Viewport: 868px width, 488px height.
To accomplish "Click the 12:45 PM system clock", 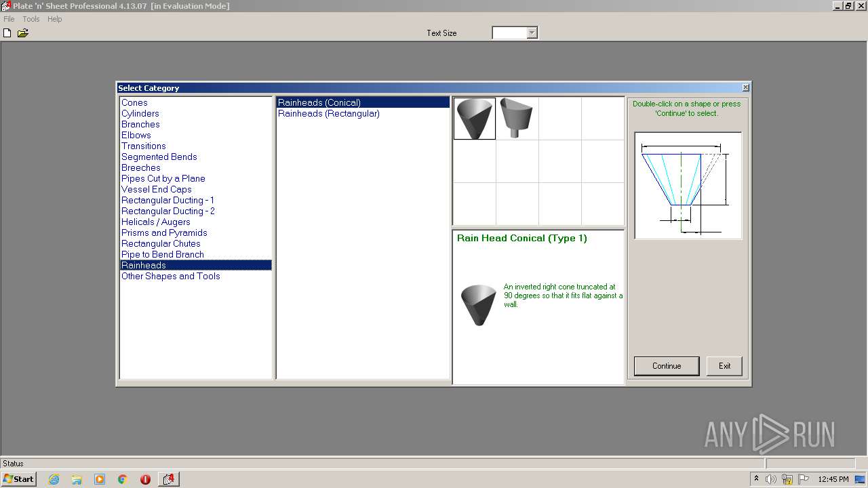I will pos(833,479).
